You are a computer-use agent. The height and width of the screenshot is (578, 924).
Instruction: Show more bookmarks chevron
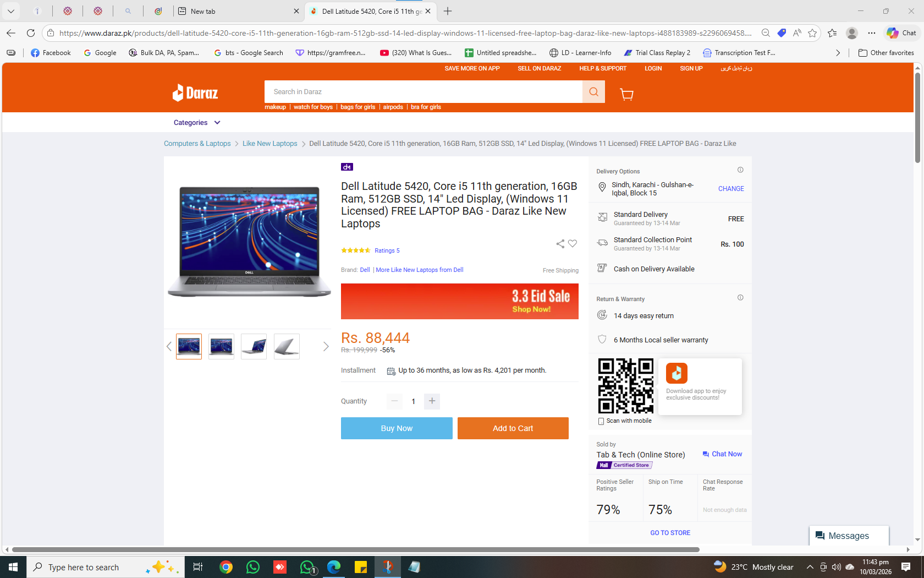(838, 53)
